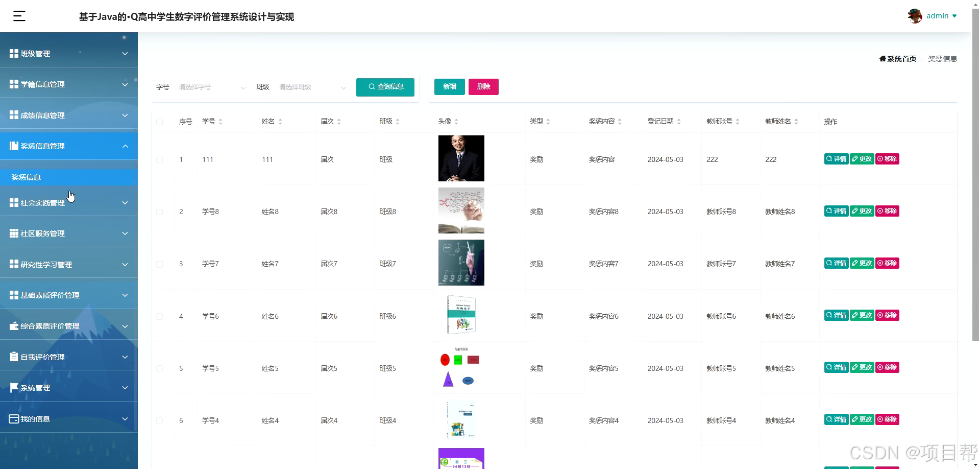This screenshot has height=469, width=980.
Task: Open the admin account dropdown
Action: [x=941, y=16]
